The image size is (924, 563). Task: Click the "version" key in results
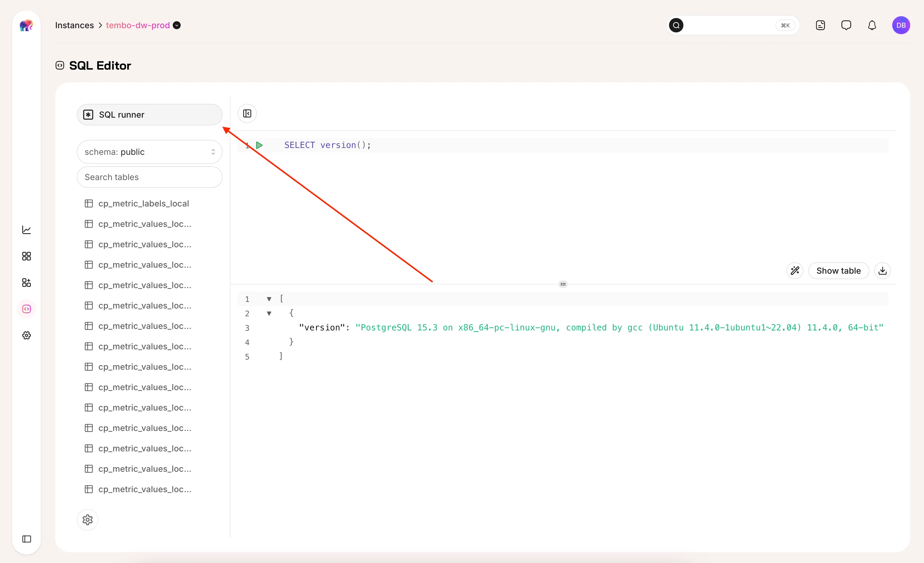pyautogui.click(x=322, y=327)
